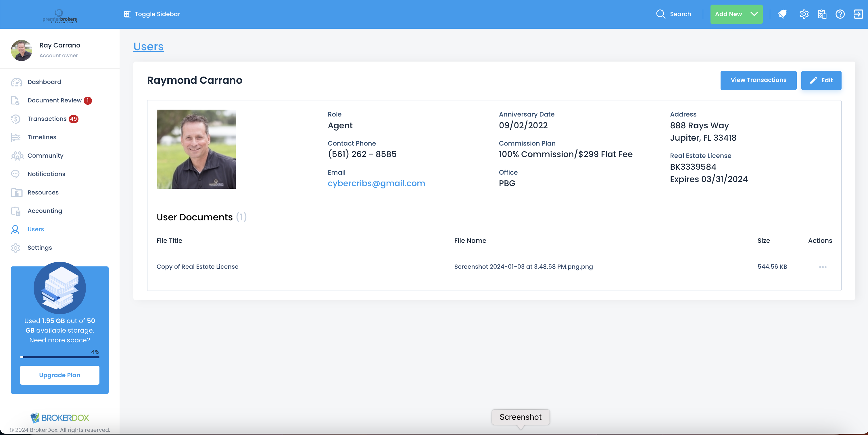The image size is (868, 435).
Task: Click the Document Review file icon
Action: [15, 100]
